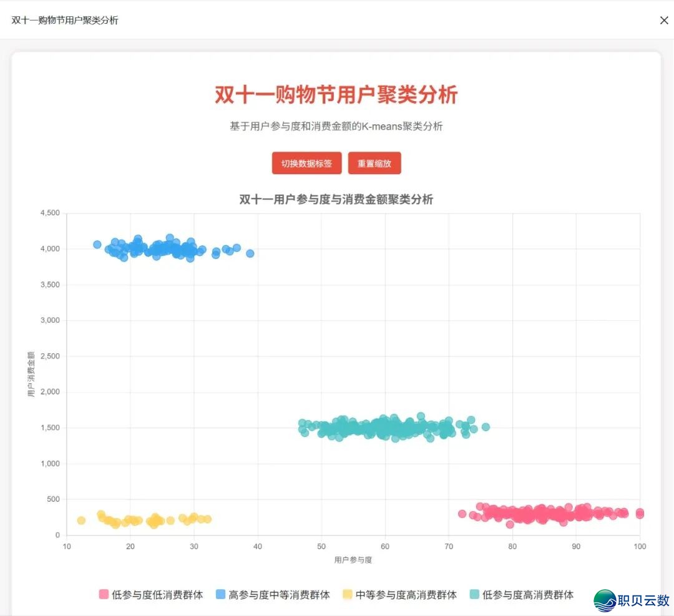This screenshot has width=674, height=616.
Task: Select a teal point in the middle cluster
Action: pos(374,428)
